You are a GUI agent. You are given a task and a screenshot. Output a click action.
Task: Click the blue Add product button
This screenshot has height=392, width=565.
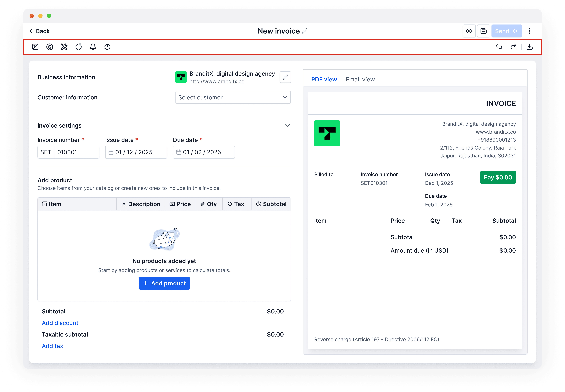164,283
